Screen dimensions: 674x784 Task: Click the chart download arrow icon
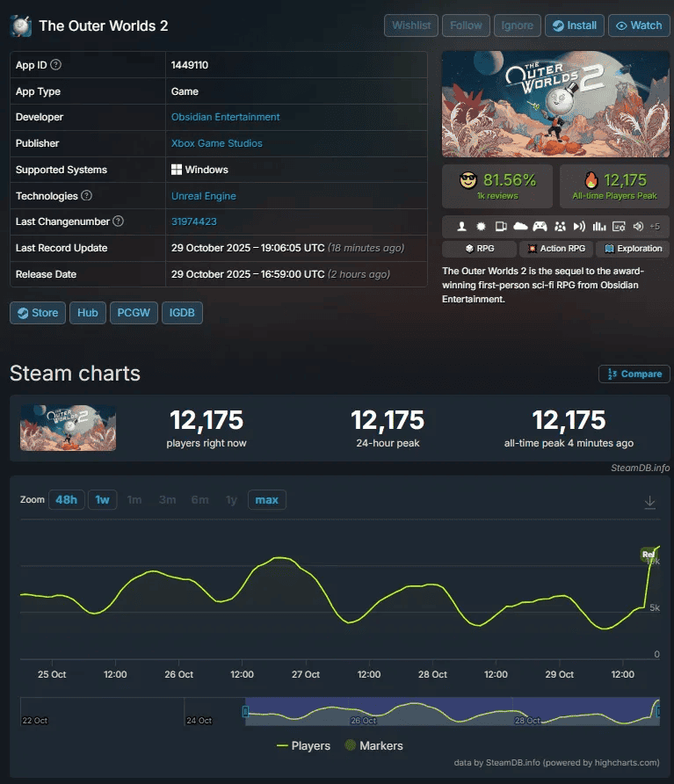coord(650,501)
